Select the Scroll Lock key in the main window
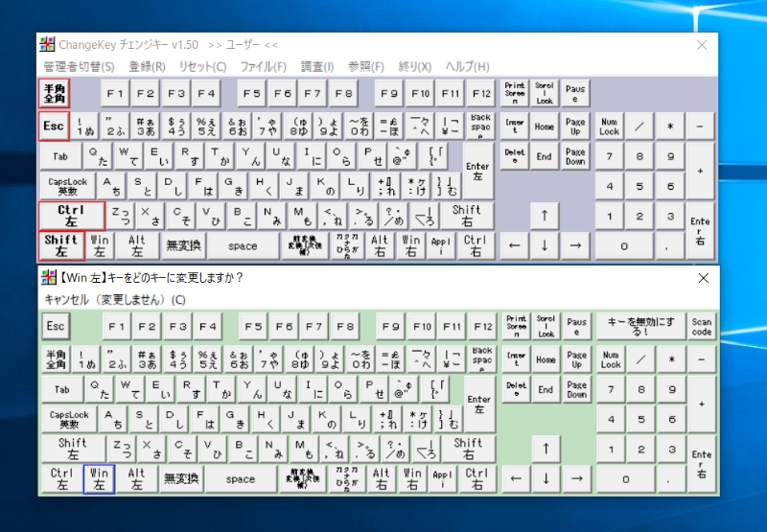 click(545, 94)
